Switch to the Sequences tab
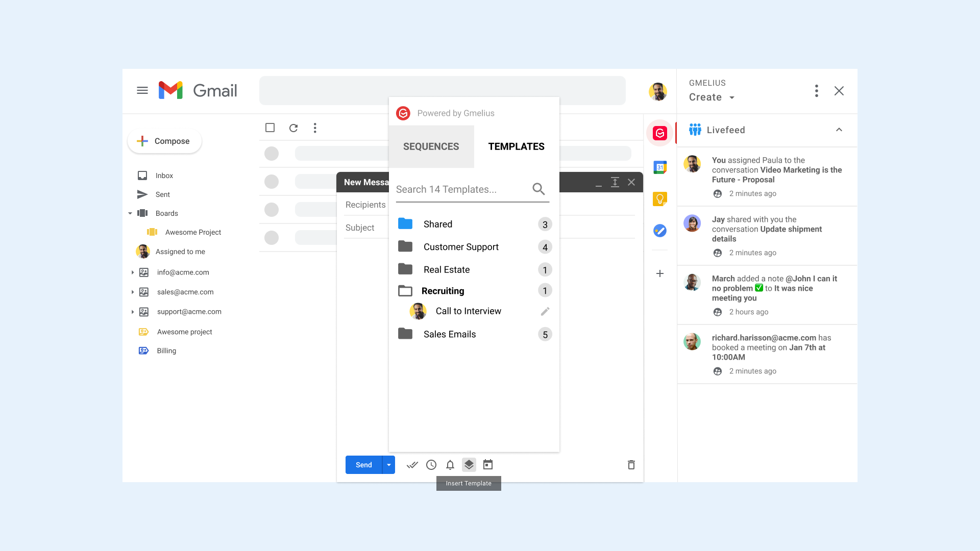 pos(431,146)
